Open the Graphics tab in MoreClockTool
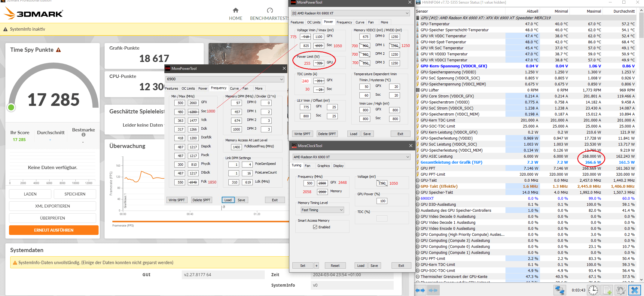This screenshot has width=644, height=296. click(x=323, y=166)
